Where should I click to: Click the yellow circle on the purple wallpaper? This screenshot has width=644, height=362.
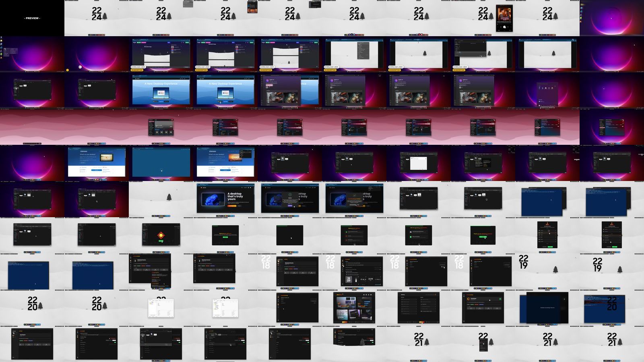[68, 70]
